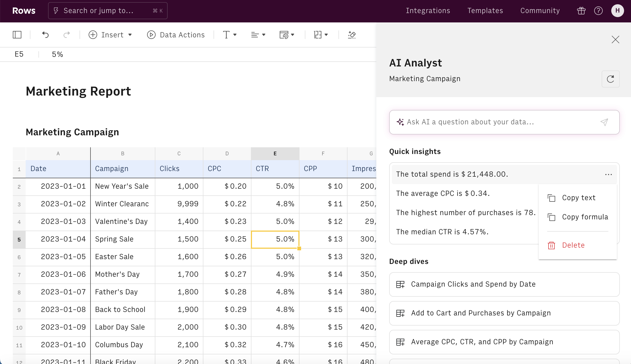Choose Copy text from the menu

tap(578, 198)
